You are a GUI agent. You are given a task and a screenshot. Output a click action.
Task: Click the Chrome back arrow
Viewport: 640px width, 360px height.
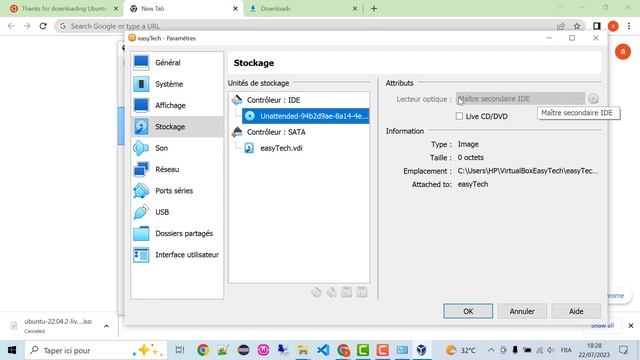point(11,26)
